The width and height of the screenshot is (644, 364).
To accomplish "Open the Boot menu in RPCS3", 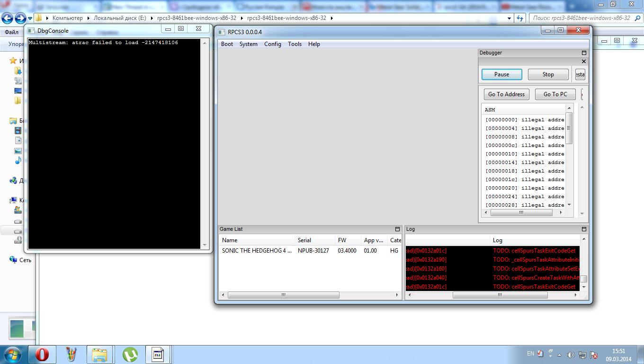I will click(x=227, y=44).
